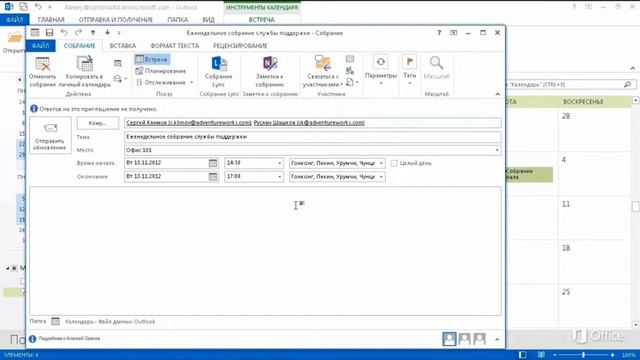The image size is (640, 360).
Task: Open ОТПРАВКА И ПОЛУЧЕНИЕ tab
Action: coord(116,20)
